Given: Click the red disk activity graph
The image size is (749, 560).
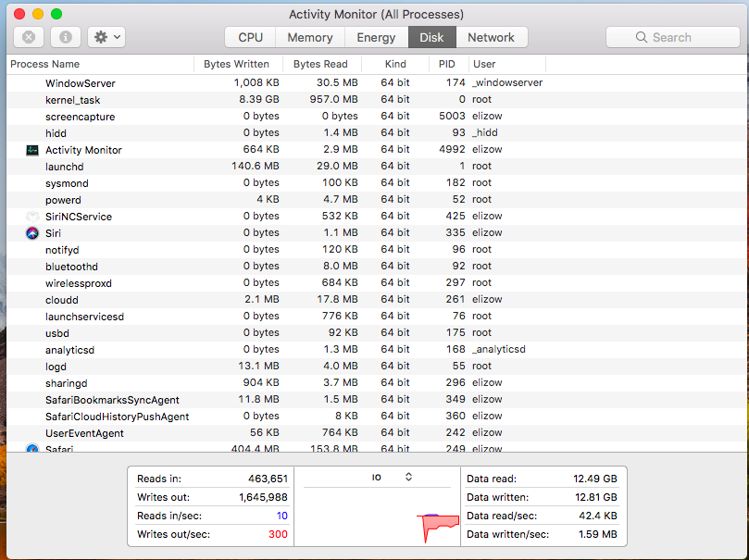Looking at the screenshot, I should tap(438, 528).
